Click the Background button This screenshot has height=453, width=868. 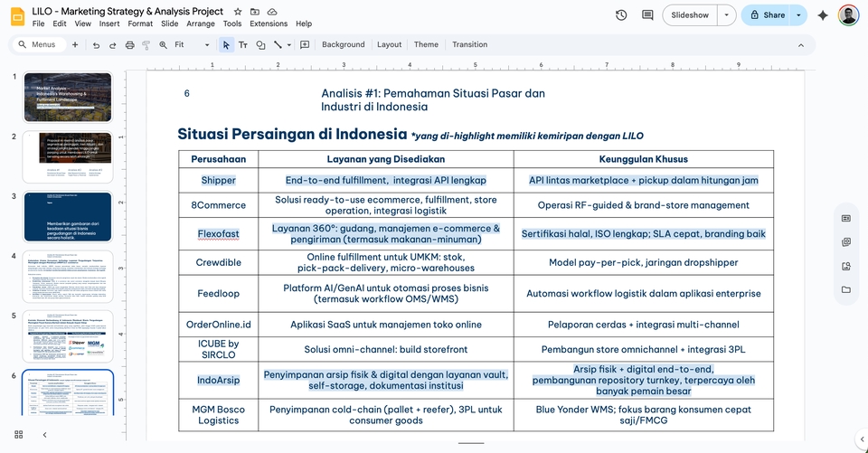point(343,44)
